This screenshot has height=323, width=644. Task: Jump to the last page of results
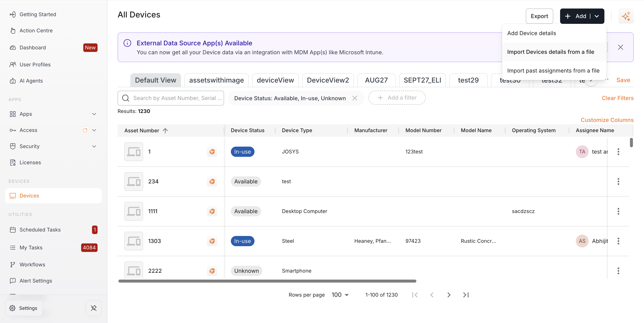(x=466, y=295)
